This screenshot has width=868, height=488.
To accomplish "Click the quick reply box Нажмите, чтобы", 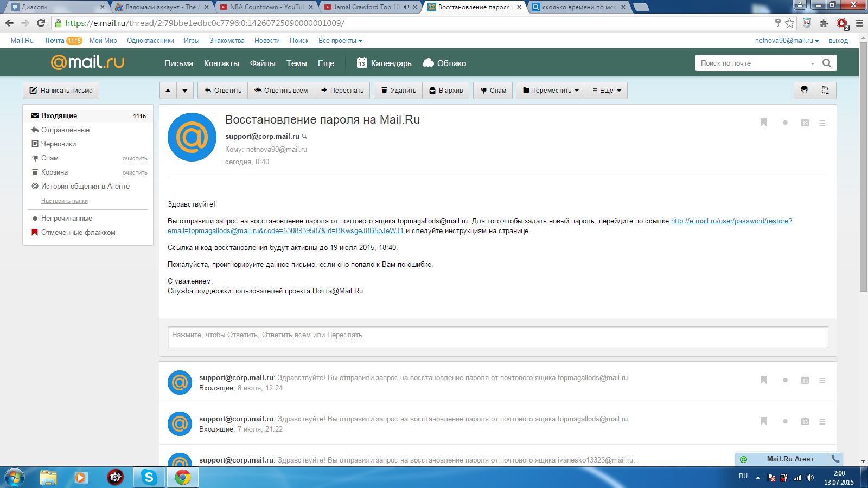I will 498,337.
